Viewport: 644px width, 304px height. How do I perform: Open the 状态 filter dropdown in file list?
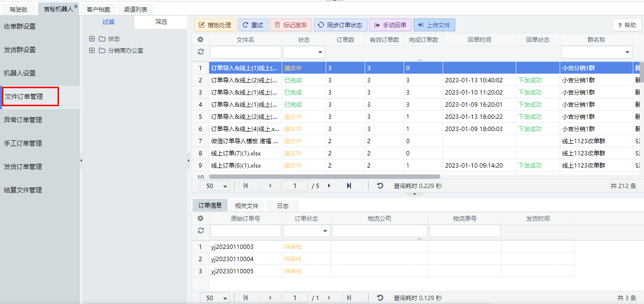pos(320,52)
